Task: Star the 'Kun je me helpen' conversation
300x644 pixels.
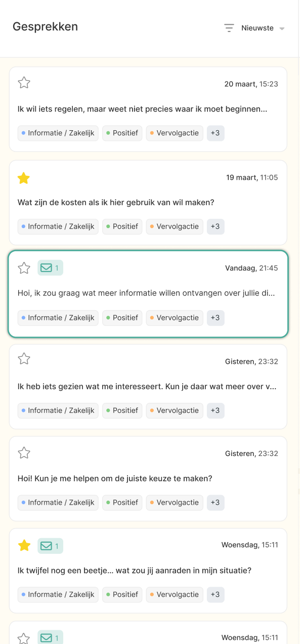Action: [24, 453]
